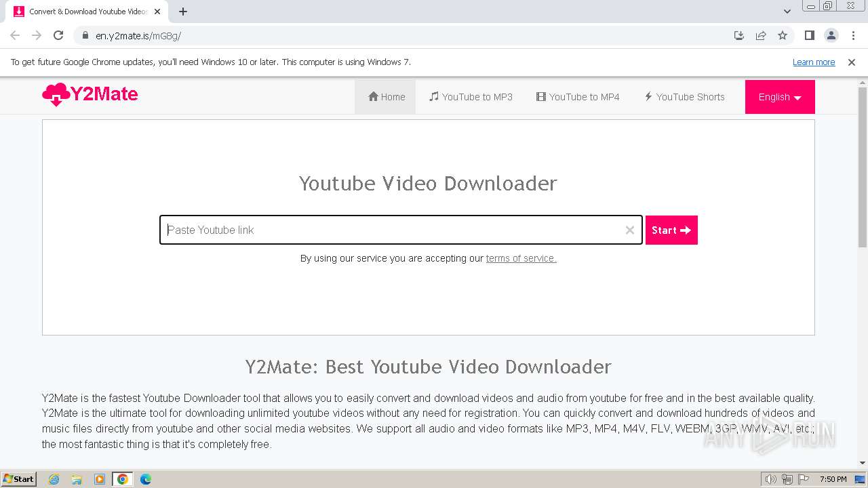The width and height of the screenshot is (868, 488).
Task: Click the Youtube Video Downloader heading
Action: pos(428,183)
